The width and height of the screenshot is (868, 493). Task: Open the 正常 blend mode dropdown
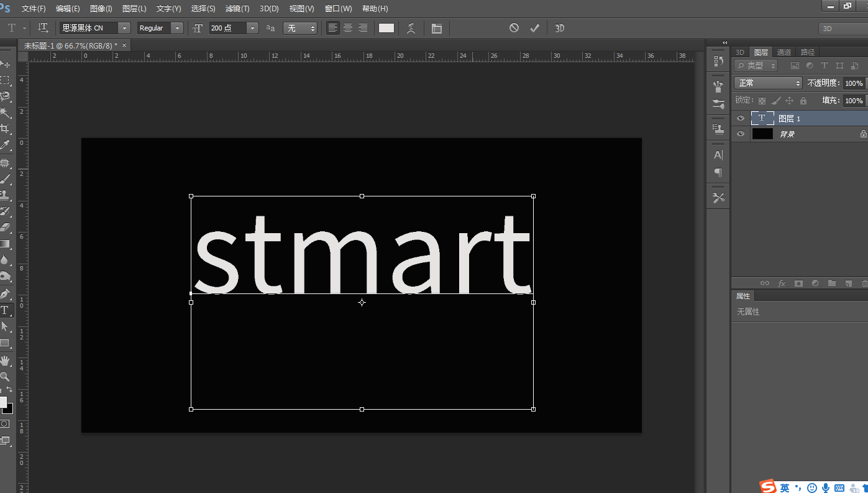(x=768, y=83)
